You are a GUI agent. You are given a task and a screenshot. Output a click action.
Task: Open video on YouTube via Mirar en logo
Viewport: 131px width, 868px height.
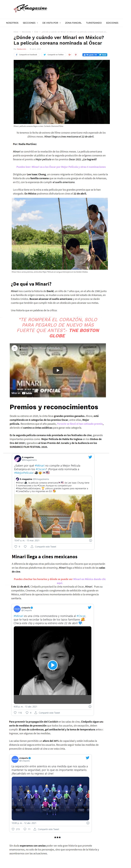pyautogui.click(x=22, y=393)
